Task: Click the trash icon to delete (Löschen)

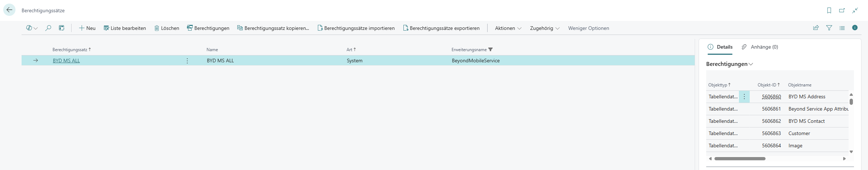Action: pos(166,28)
